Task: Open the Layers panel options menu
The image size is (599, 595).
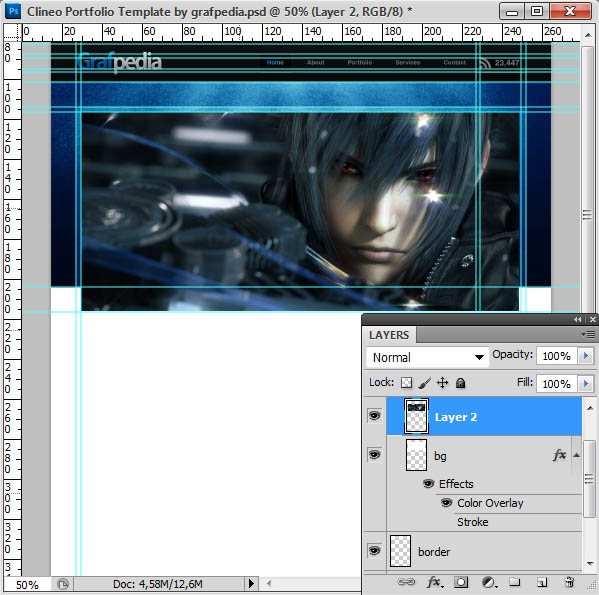Action: 589,335
